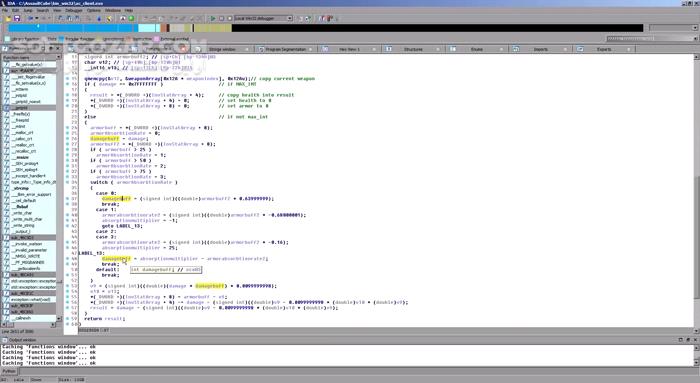The height and width of the screenshot is (383, 700).
Task: Open the Debugger menu
Action: 74,10
